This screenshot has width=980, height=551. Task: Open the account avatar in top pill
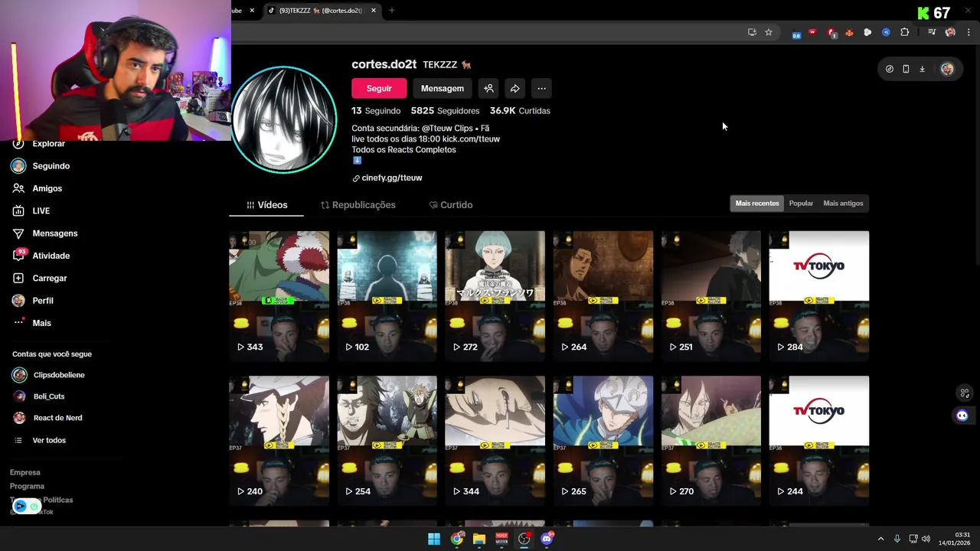(x=947, y=69)
